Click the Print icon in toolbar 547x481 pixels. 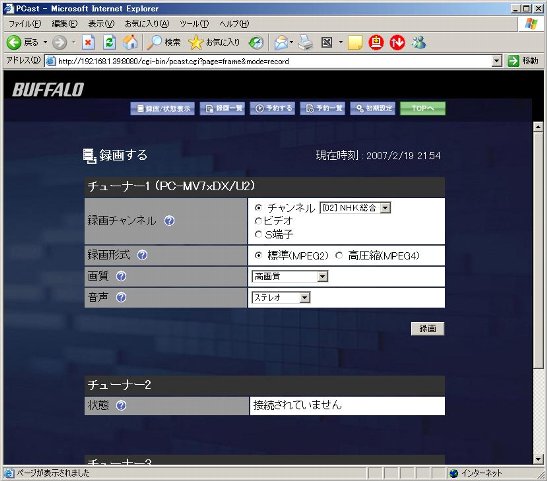pos(306,43)
